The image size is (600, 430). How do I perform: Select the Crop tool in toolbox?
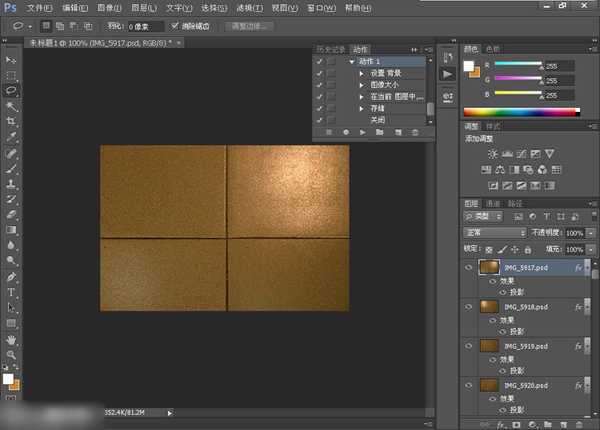pyautogui.click(x=12, y=121)
